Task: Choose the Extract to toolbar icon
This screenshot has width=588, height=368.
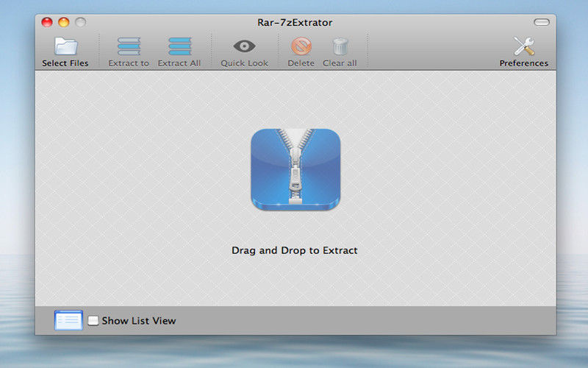Action: 129,46
